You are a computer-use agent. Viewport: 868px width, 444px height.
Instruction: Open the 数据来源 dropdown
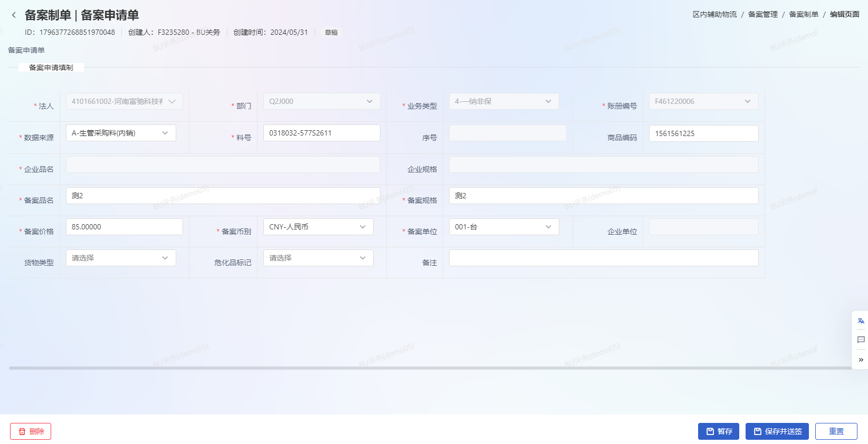click(x=121, y=133)
